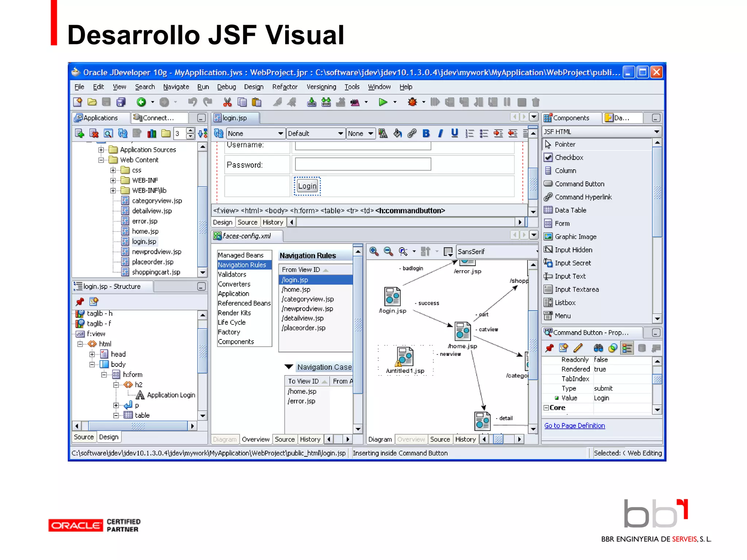747x560 pixels.
Task: Open the faces-config.xml editor tab
Action: pos(247,236)
